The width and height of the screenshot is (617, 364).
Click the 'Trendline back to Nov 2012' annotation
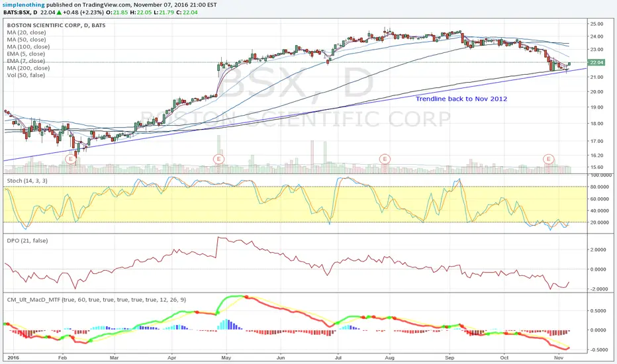coord(461,99)
